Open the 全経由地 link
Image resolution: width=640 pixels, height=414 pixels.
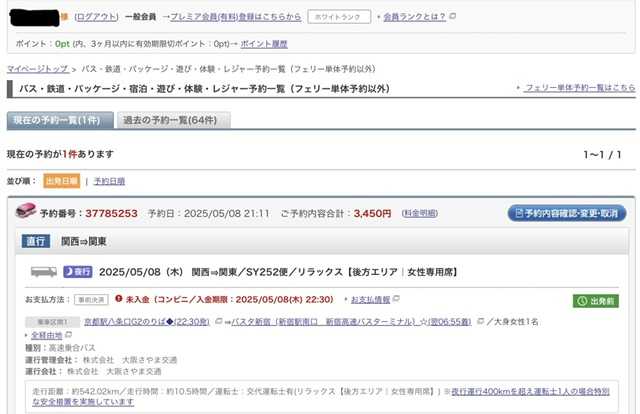47,335
